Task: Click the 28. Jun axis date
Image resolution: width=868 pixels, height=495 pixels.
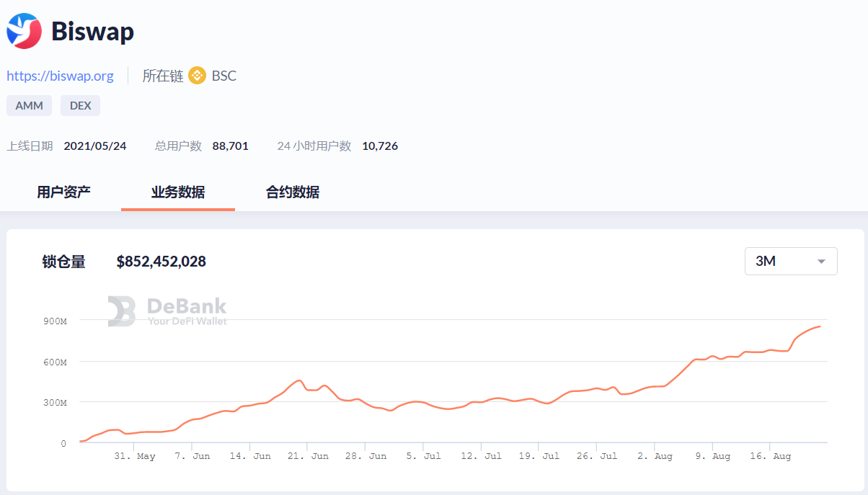Action: (366, 456)
